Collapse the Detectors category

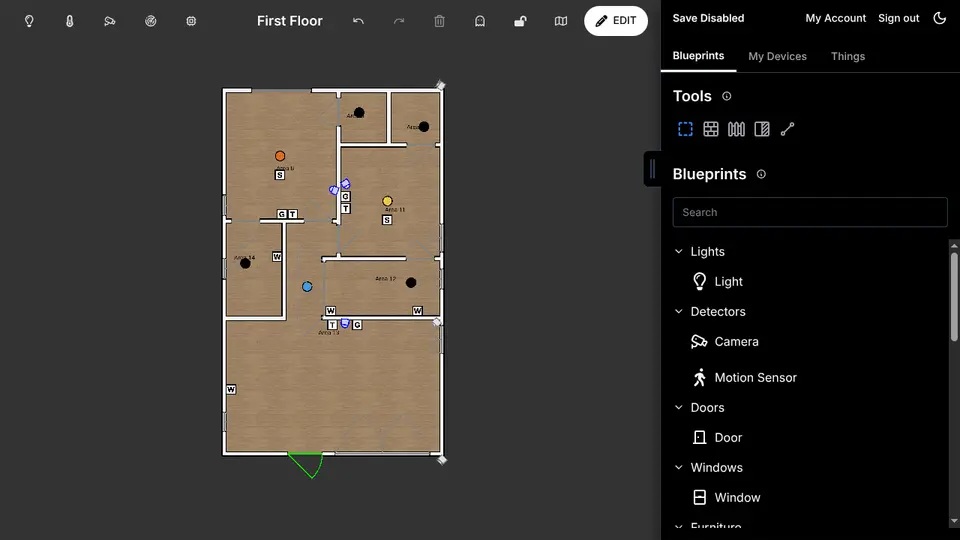[x=679, y=312]
